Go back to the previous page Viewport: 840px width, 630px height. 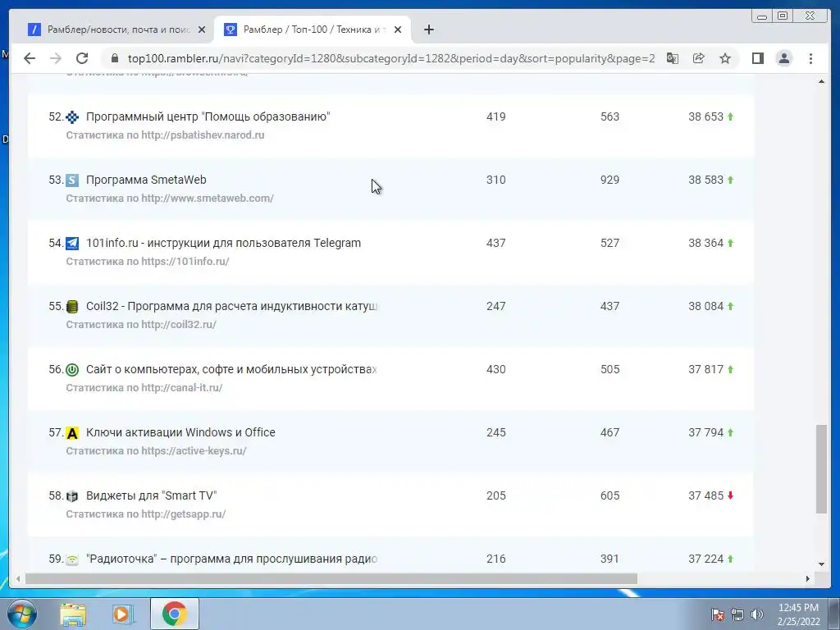[30, 58]
